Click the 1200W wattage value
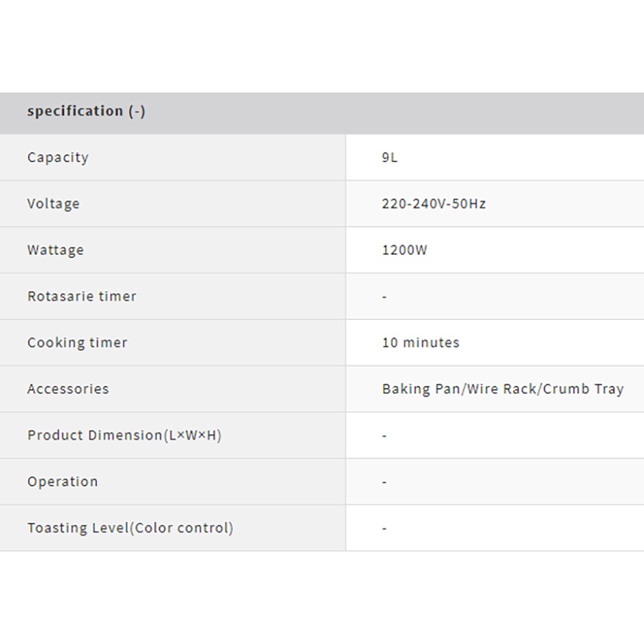This screenshot has width=644, height=644. click(404, 250)
